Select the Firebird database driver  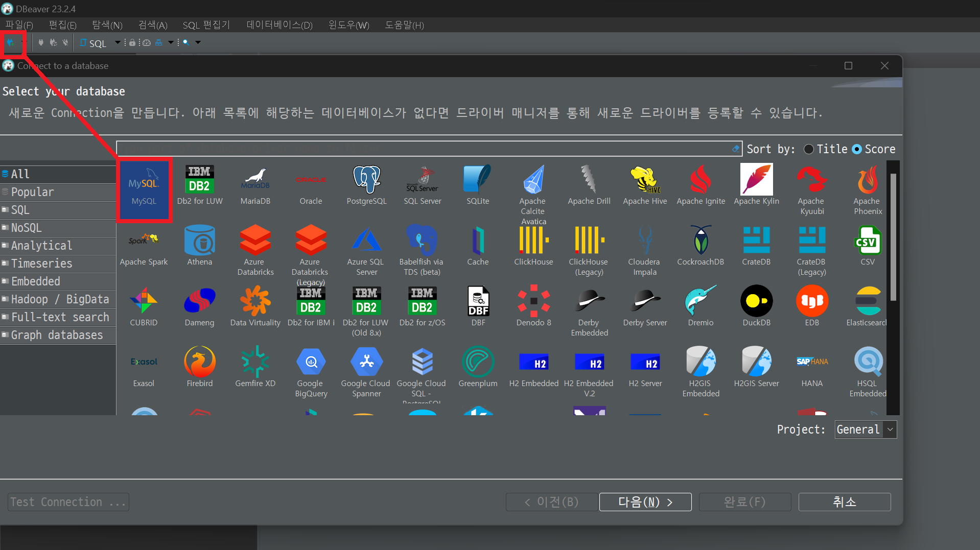point(200,367)
